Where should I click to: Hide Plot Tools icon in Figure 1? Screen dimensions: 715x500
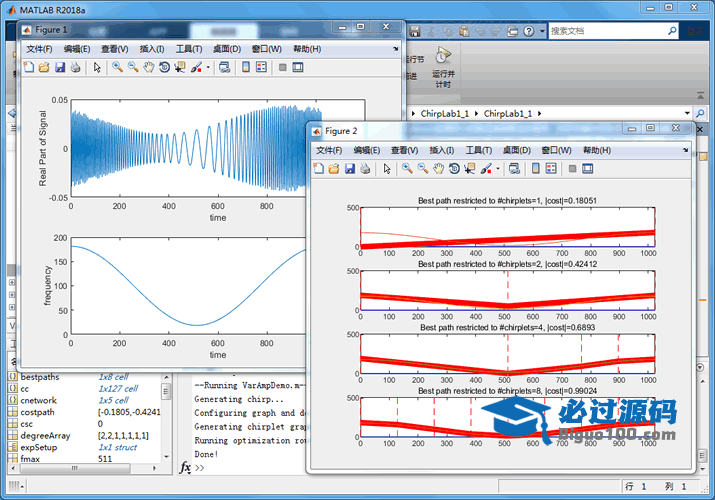coord(283,67)
